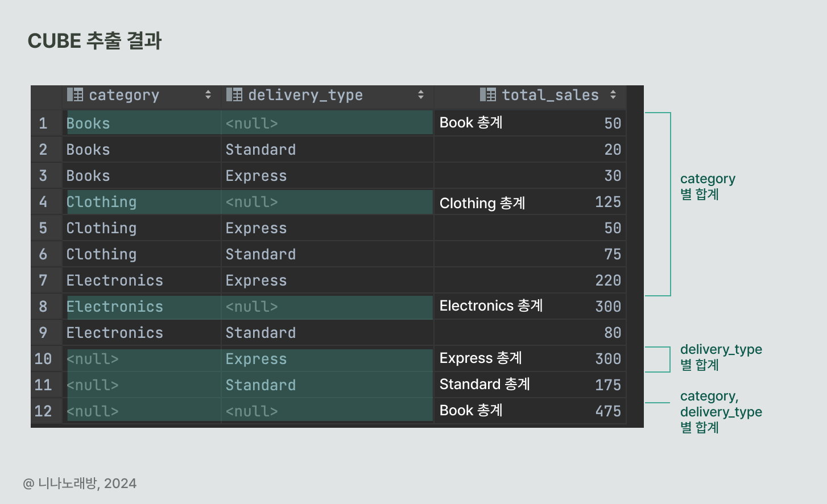This screenshot has width=827, height=504.
Task: Click total_sales value 50 in row 1
Action: click(613, 123)
